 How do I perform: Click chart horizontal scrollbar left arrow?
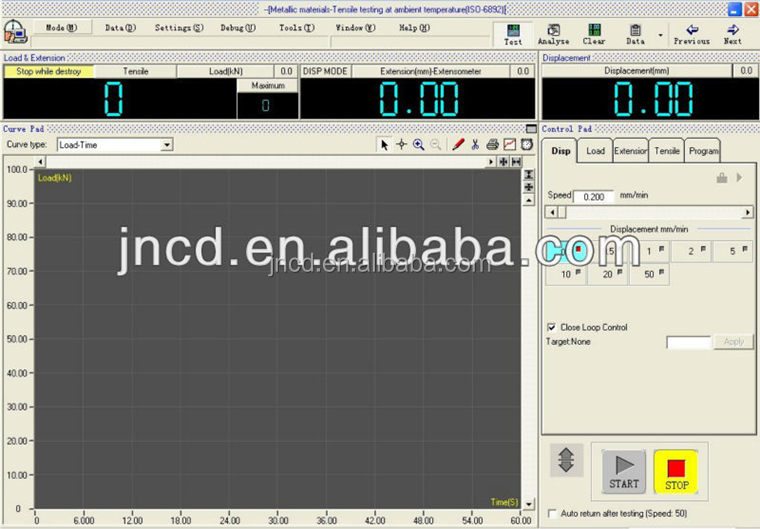pos(41,162)
